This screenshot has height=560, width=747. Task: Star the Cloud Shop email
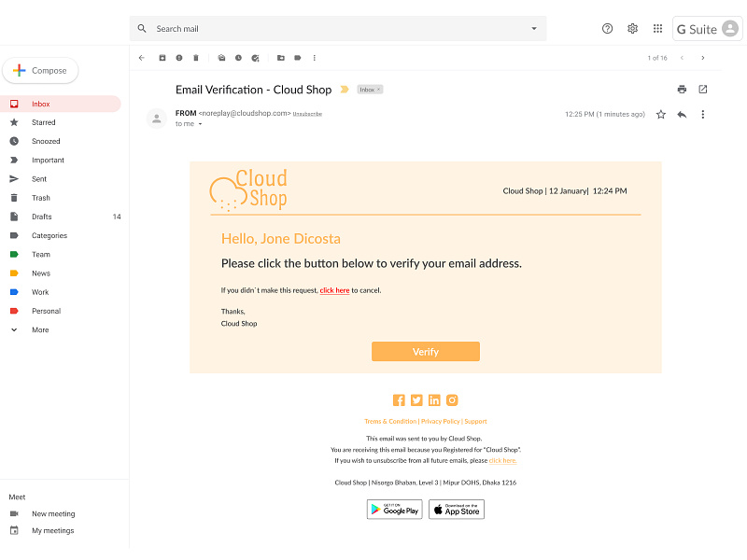click(x=660, y=114)
